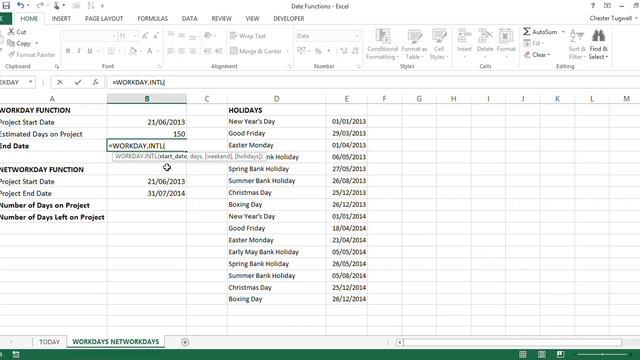Open the DEVELOPER ribbon tab
The image size is (640, 360).
289,19
